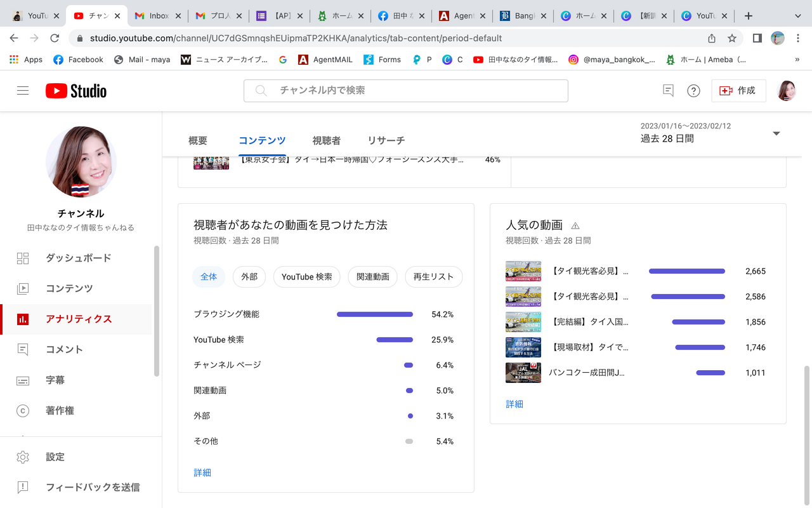Switch to the 視聴者 analytics tab
Image resolution: width=812 pixels, height=508 pixels.
point(326,140)
